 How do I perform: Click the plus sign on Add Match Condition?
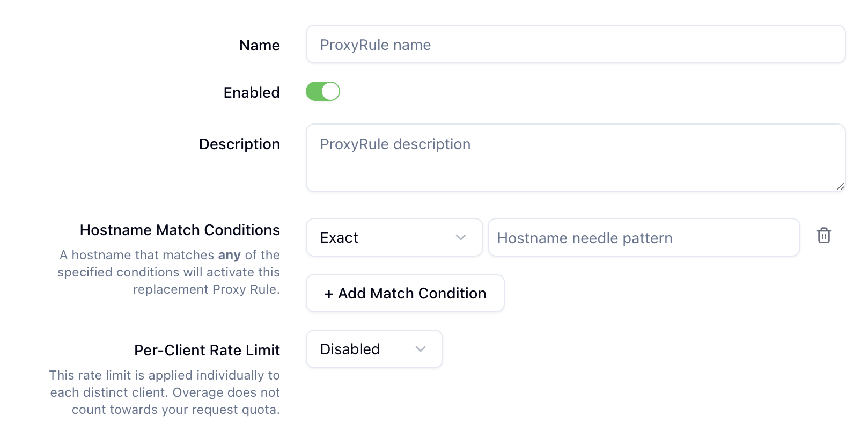329,294
